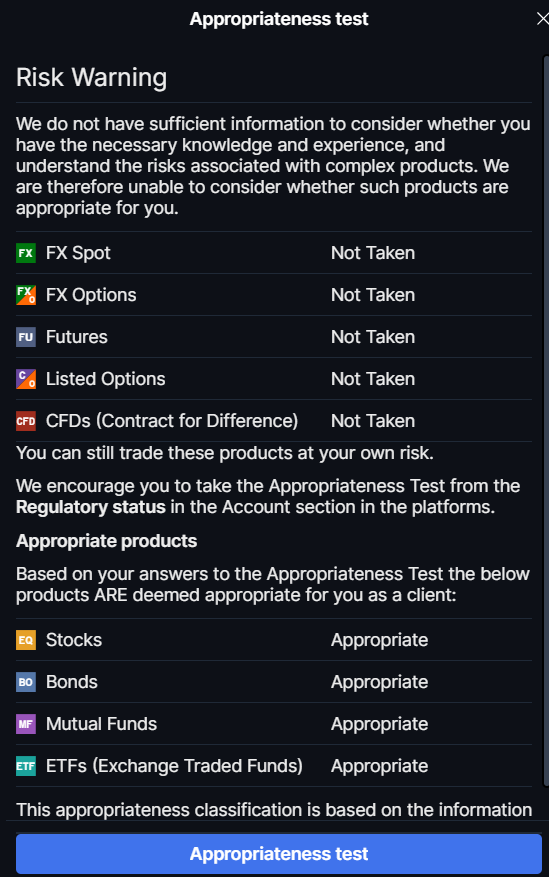Click the blue Appropriateness test button
Viewport: 549px width, 877px height.
click(278, 854)
